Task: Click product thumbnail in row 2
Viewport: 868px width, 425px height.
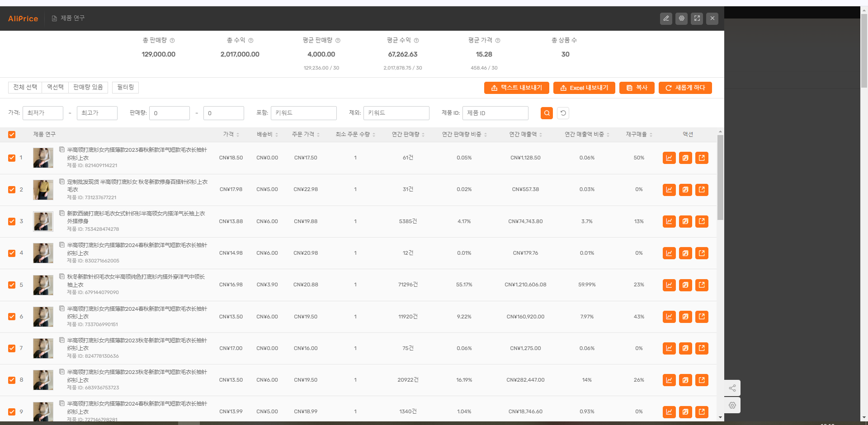Action: [43, 190]
